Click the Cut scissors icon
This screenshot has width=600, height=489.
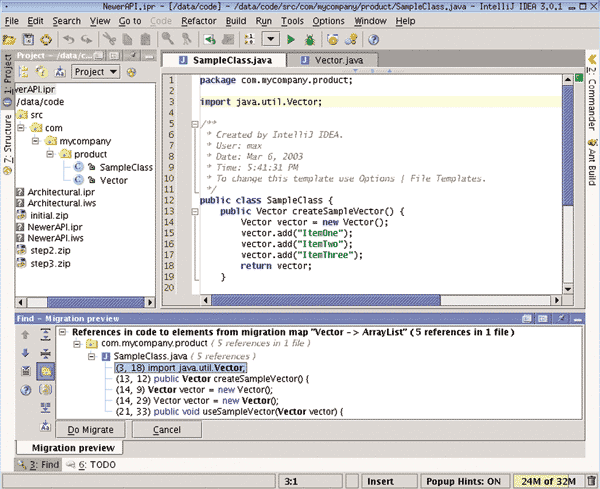click(111, 40)
